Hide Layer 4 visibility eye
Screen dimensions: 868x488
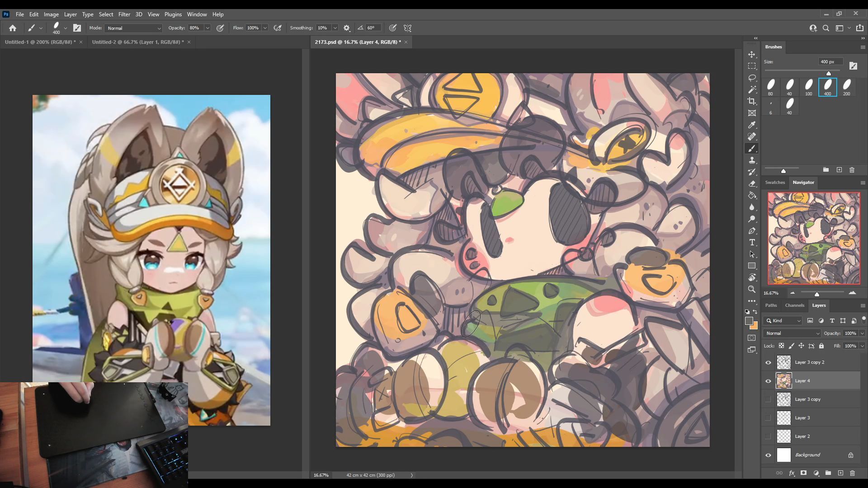pyautogui.click(x=768, y=381)
